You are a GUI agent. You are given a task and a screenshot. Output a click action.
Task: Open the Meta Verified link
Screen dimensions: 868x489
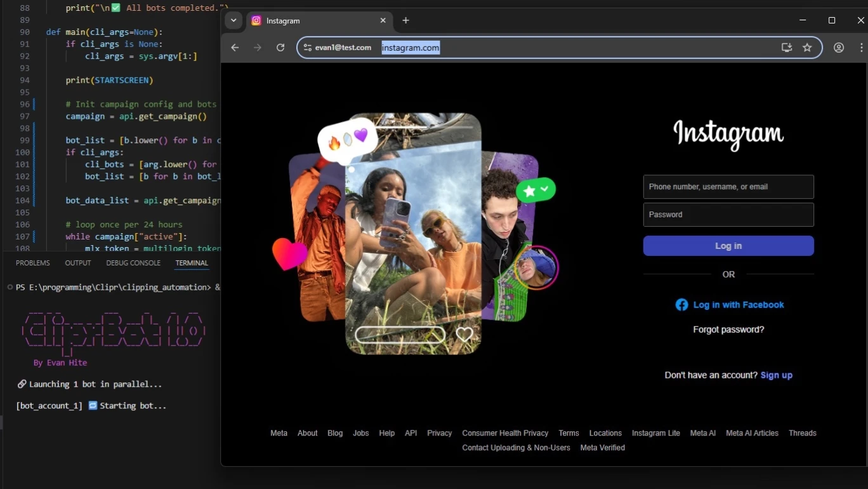(603, 448)
